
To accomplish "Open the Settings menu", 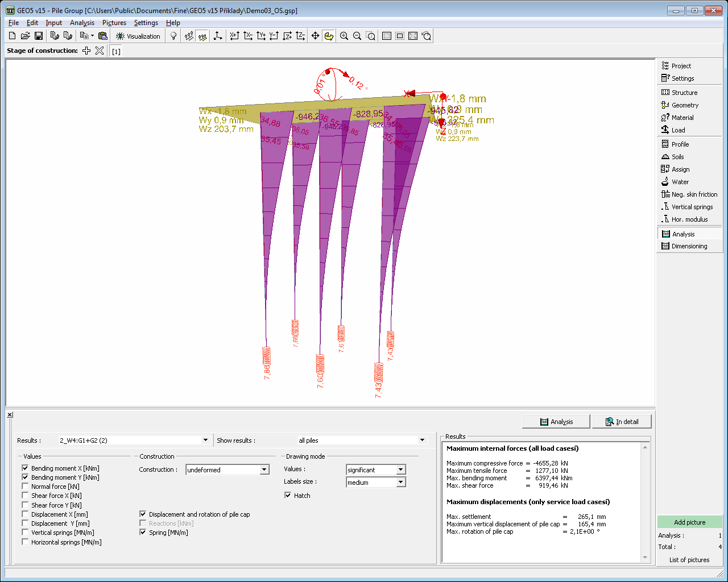I will point(146,23).
